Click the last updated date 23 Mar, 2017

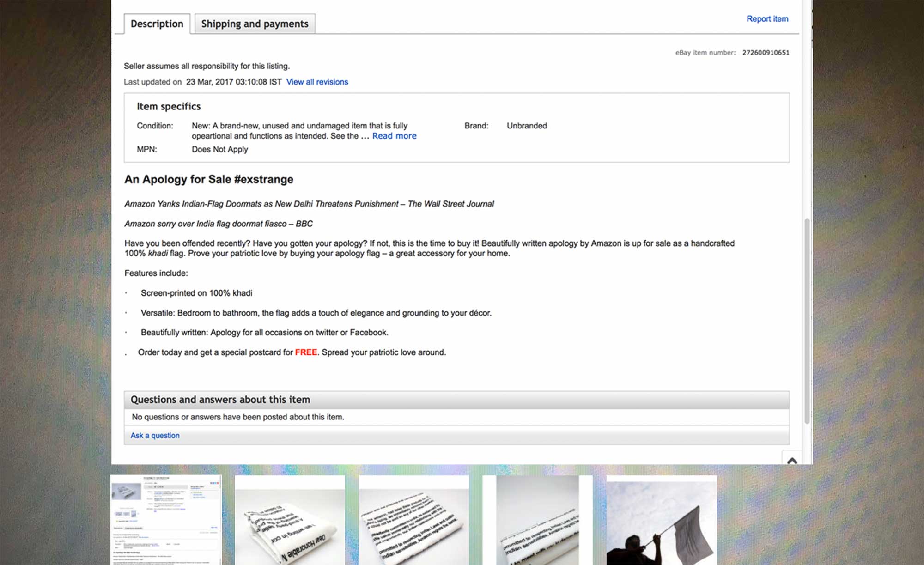tap(234, 82)
